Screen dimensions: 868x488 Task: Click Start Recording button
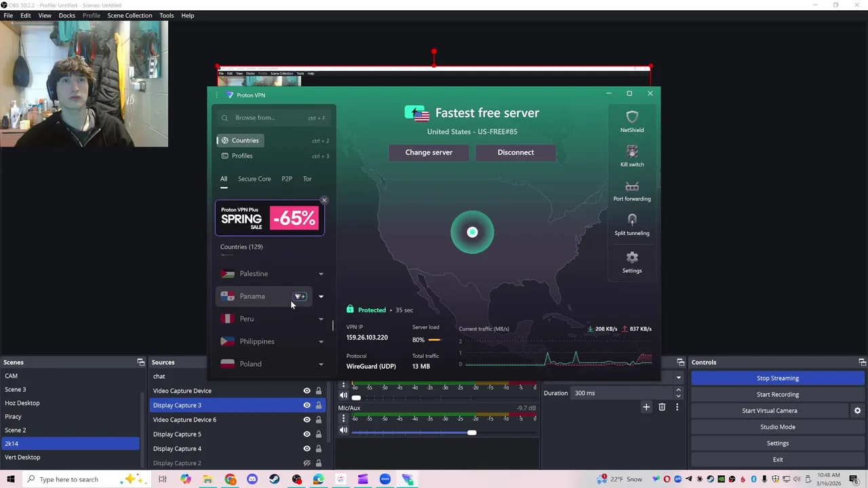[x=778, y=394]
